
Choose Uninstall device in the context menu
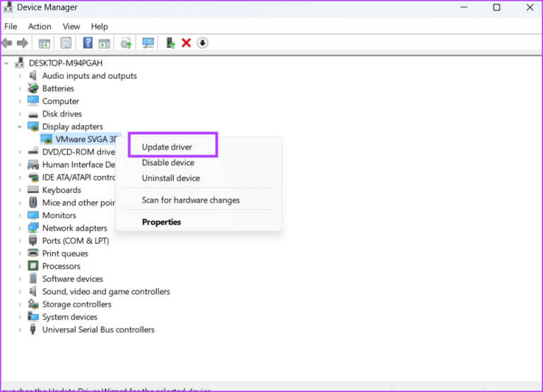[x=170, y=178]
